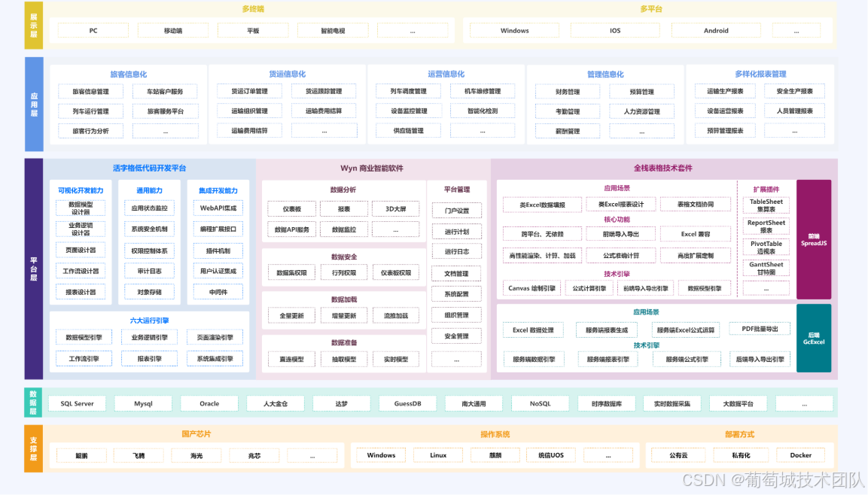This screenshot has width=868, height=495.
Task: Select the 'PDF批量导出' box
Action: point(760,329)
